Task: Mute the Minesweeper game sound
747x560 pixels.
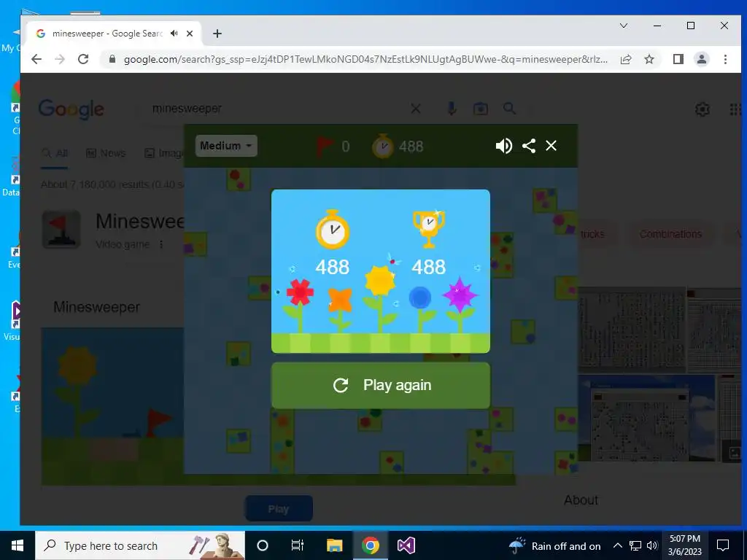Action: (503, 146)
